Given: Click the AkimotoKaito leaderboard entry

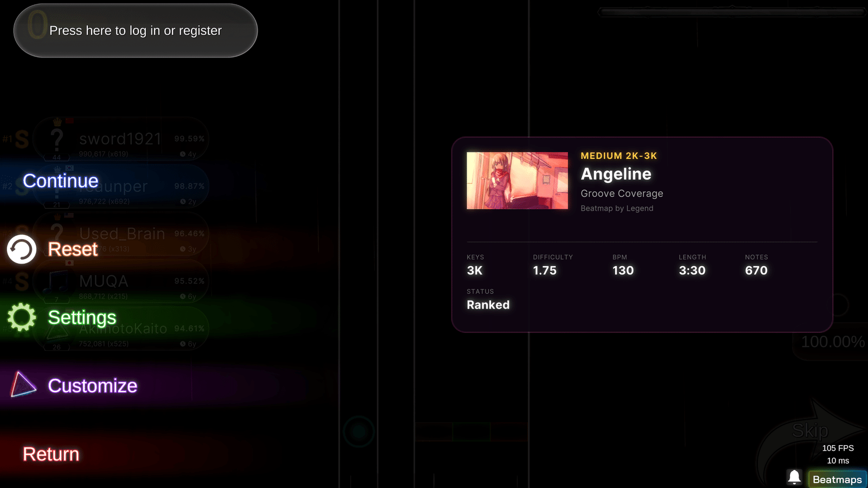Looking at the screenshot, I should pyautogui.click(x=121, y=329).
